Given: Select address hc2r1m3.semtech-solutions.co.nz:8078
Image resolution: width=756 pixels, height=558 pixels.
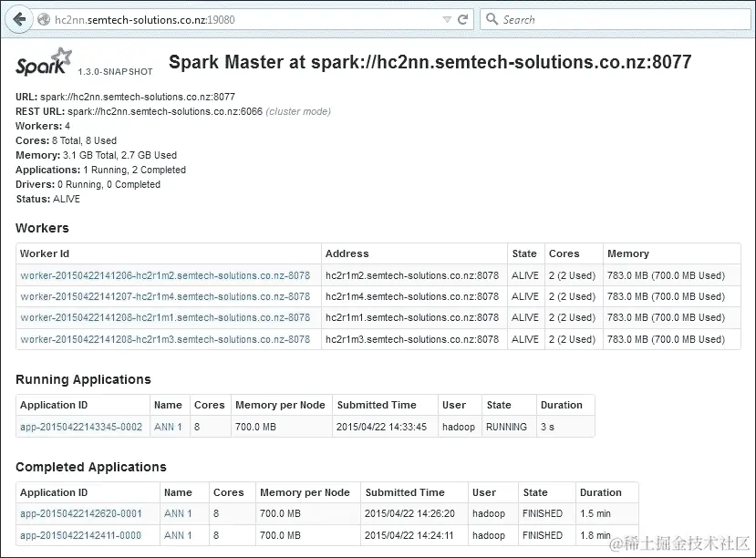Looking at the screenshot, I should tap(412, 339).
